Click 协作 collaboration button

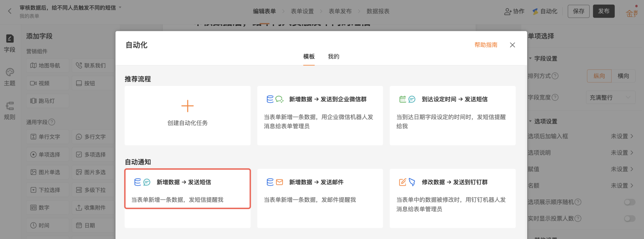coord(514,11)
